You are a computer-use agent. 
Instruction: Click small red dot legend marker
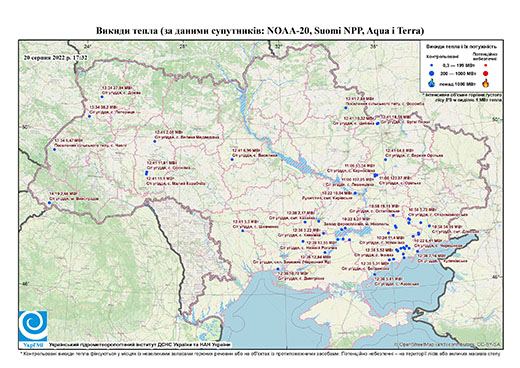click(x=486, y=65)
